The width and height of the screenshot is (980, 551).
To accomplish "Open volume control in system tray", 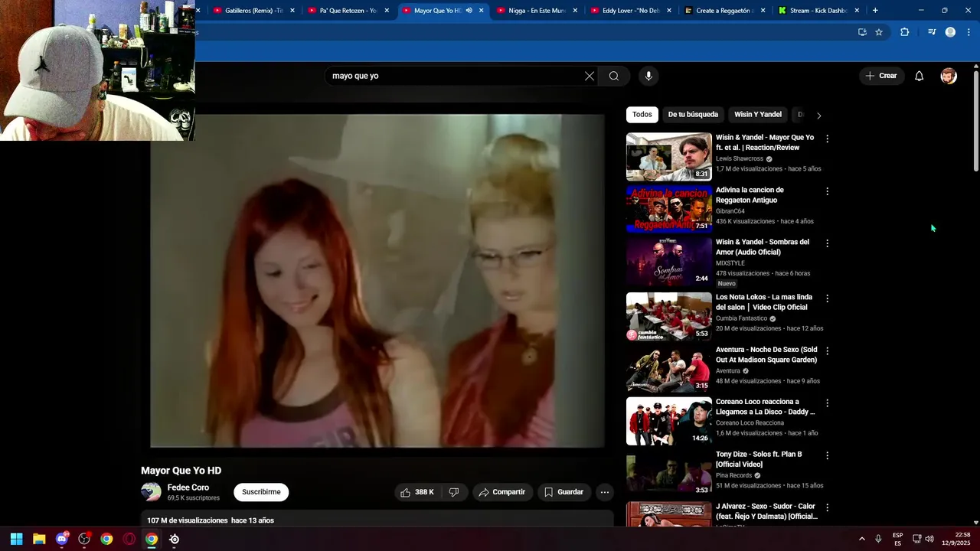I will tap(929, 539).
